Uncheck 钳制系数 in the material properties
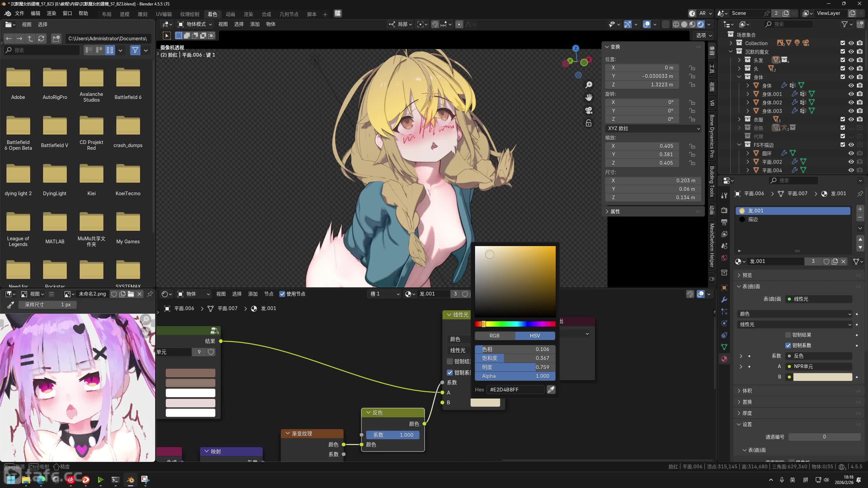The height and width of the screenshot is (488, 868). pos(788,345)
